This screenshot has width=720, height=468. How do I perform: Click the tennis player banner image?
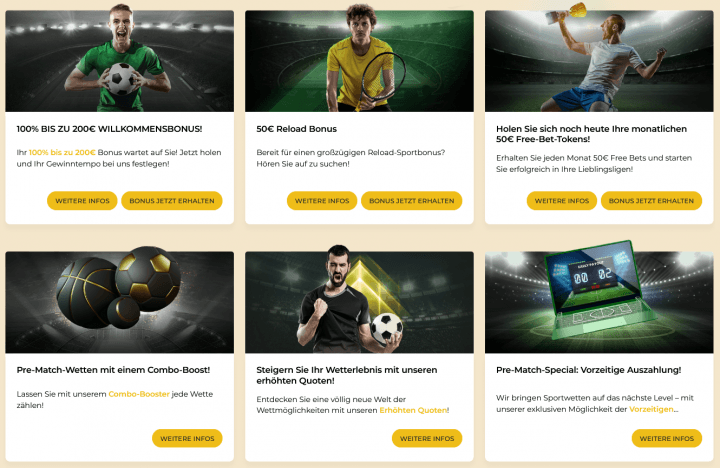[x=359, y=61]
